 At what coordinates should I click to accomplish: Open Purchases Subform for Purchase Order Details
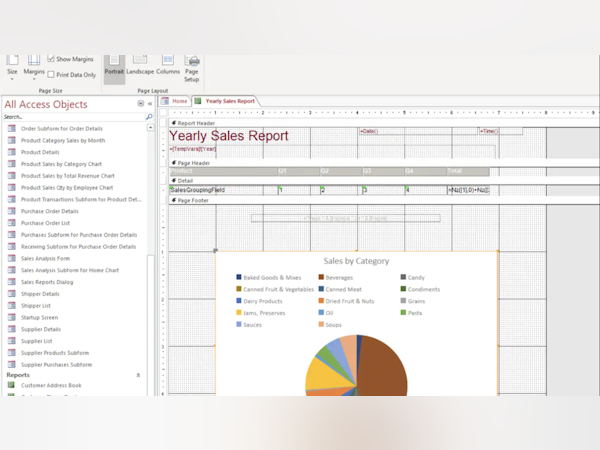click(x=79, y=235)
